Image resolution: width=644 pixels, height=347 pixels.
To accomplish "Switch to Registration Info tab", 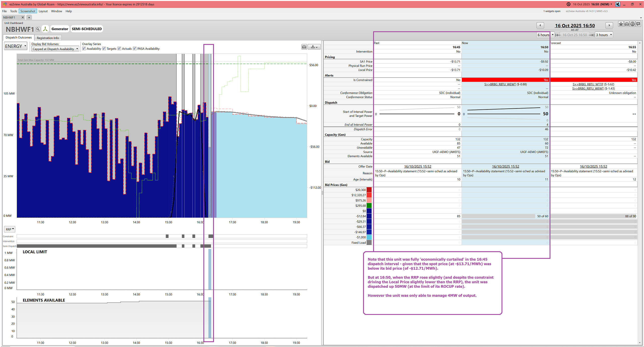I will pos(48,38).
